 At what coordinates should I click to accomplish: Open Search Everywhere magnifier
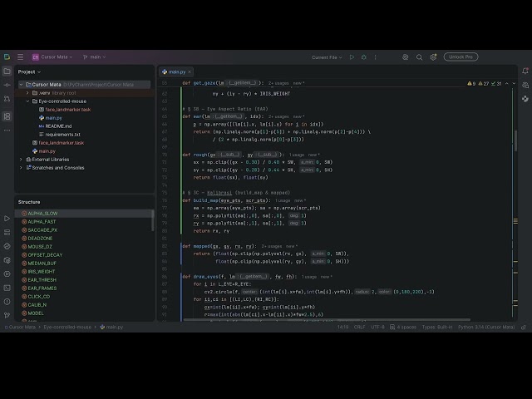tap(419, 57)
